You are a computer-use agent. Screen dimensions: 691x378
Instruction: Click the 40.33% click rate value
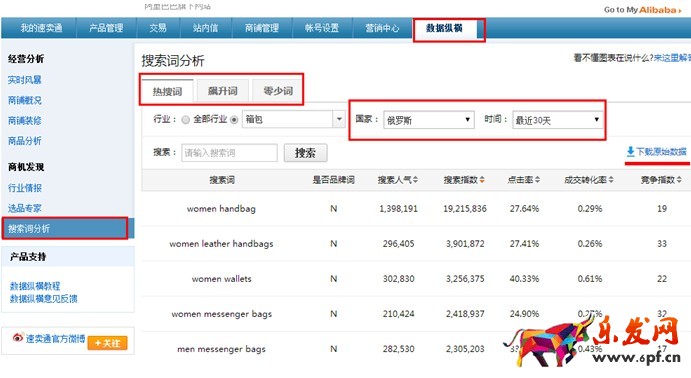coord(524,279)
